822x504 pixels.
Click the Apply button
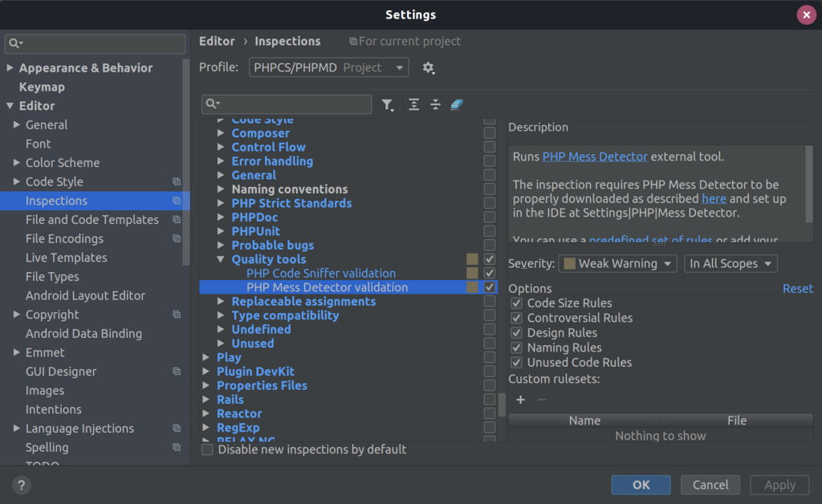click(x=779, y=485)
